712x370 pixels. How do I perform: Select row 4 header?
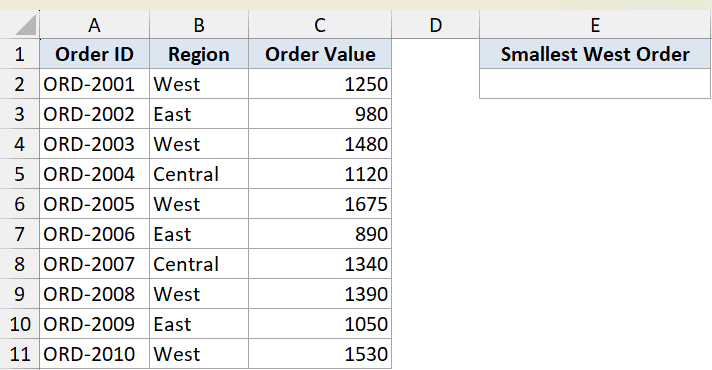tap(20, 144)
